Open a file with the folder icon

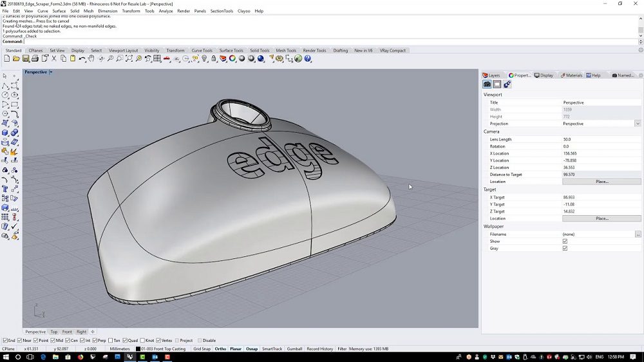click(x=16, y=59)
